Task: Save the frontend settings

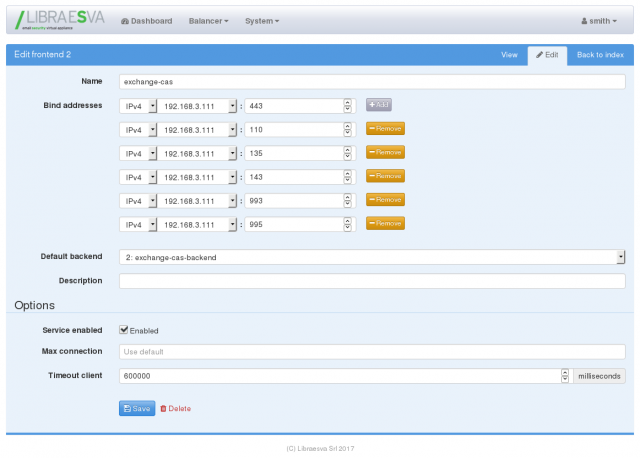Action: (137, 408)
